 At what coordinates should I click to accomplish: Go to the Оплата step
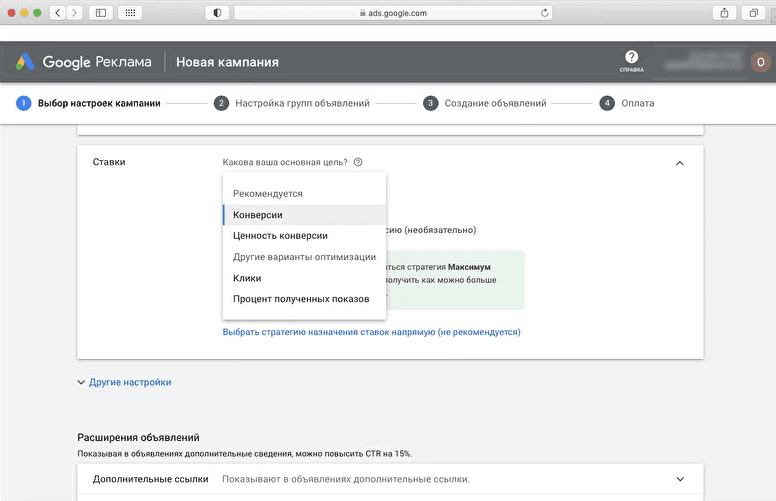point(638,103)
